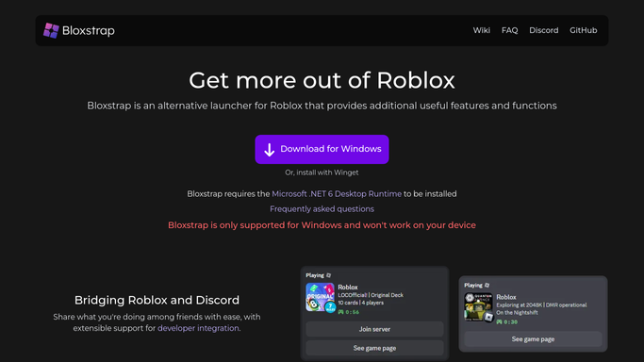Image resolution: width=644 pixels, height=362 pixels.
Task: Open the Wiki navigation item
Action: tap(482, 30)
